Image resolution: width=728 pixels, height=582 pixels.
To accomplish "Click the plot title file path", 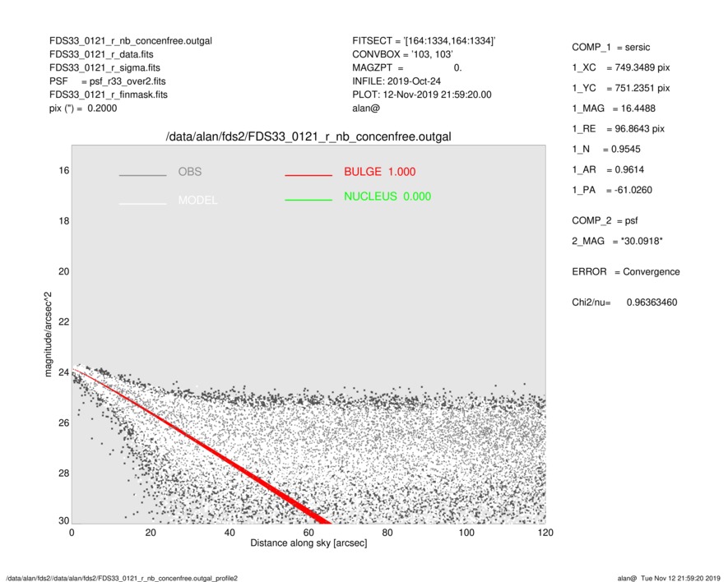I will pyautogui.click(x=308, y=136).
